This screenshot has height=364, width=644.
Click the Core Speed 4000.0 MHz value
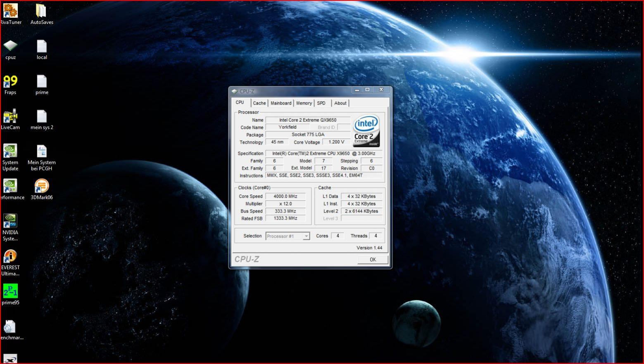point(285,196)
